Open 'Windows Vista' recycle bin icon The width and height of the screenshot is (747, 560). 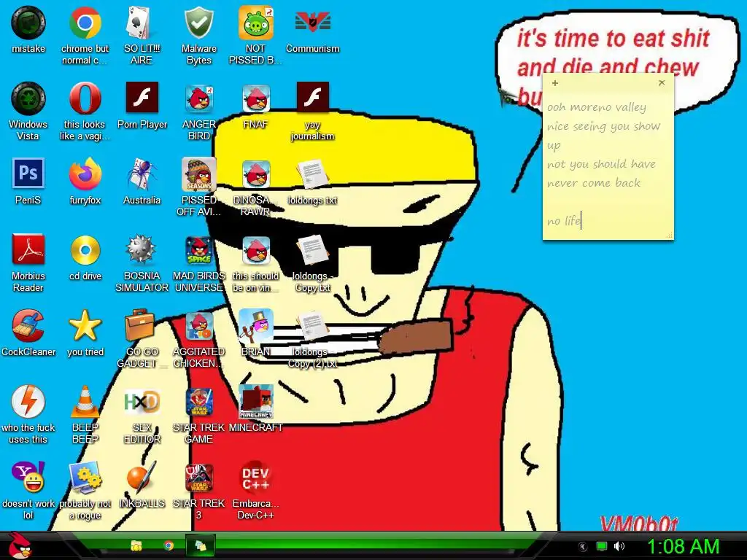pos(28,98)
